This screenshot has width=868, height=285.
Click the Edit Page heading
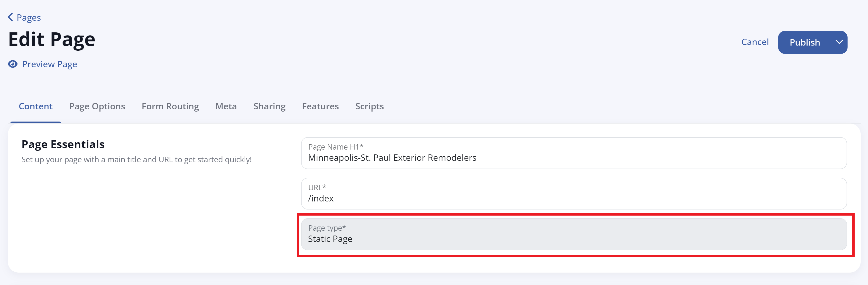(52, 39)
